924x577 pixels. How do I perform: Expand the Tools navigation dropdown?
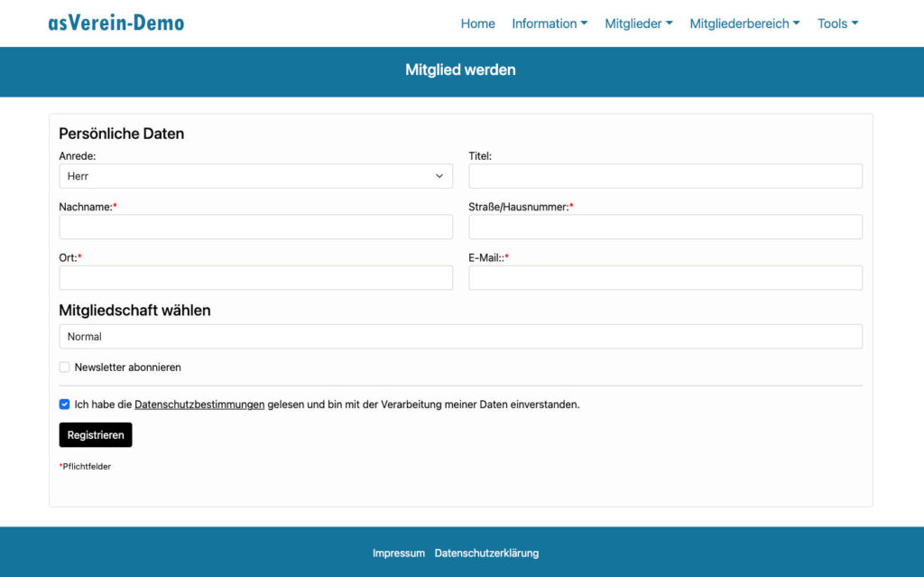click(837, 23)
